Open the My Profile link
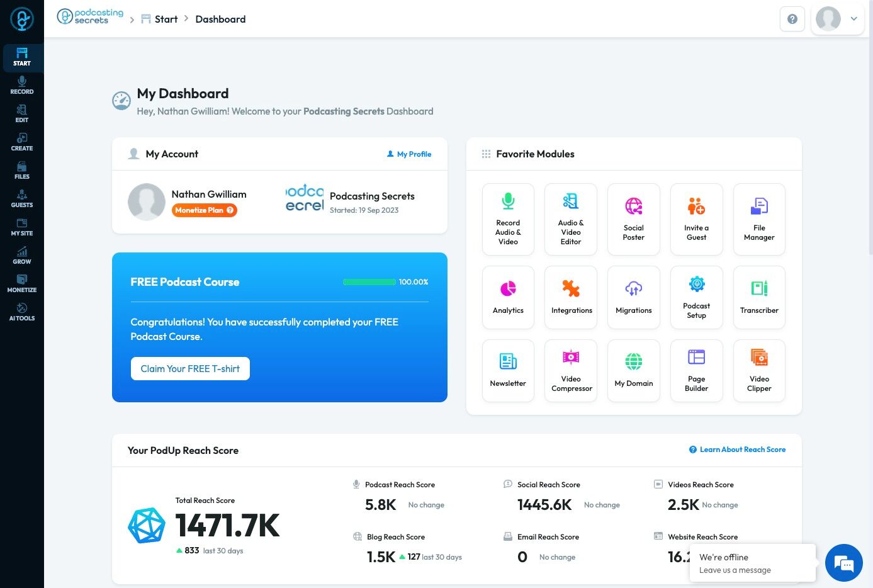Viewport: 873px width, 588px height. pyautogui.click(x=409, y=154)
